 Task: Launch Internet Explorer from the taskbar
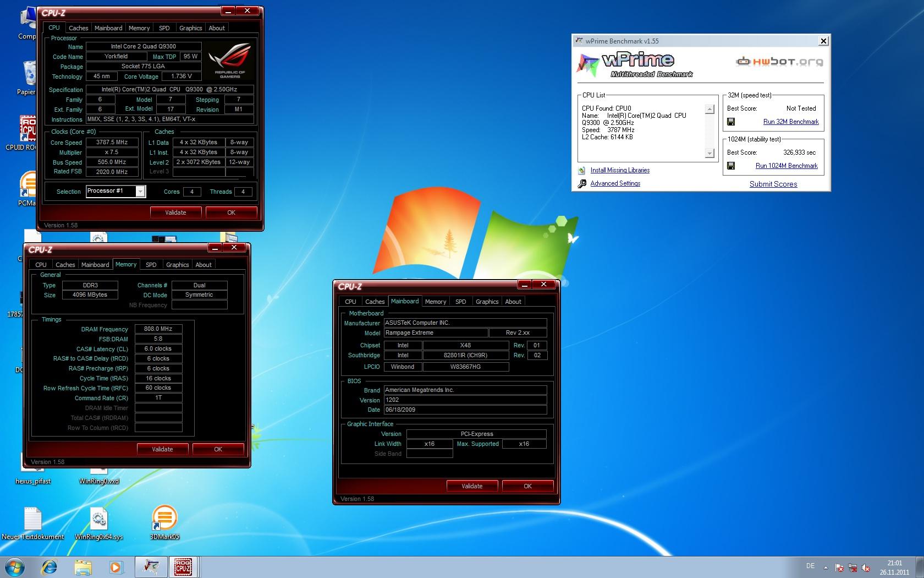(x=50, y=567)
